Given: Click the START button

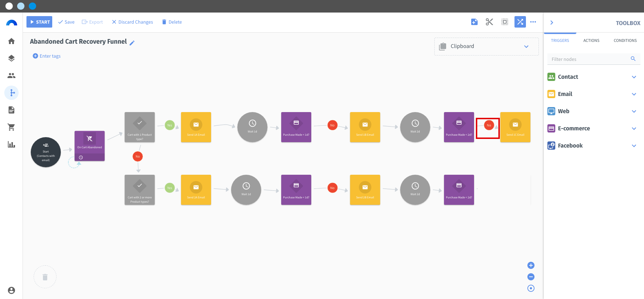Looking at the screenshot, I should tap(39, 22).
